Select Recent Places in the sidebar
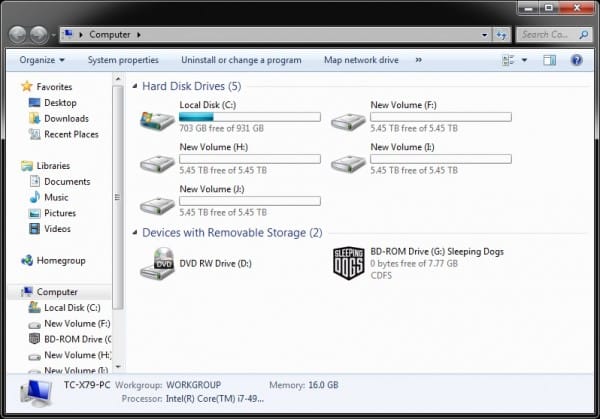 (71, 134)
